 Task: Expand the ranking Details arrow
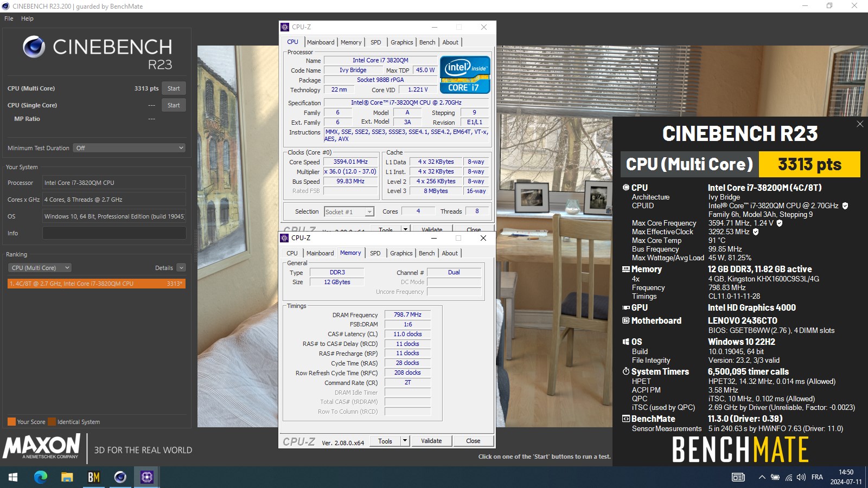coord(181,268)
